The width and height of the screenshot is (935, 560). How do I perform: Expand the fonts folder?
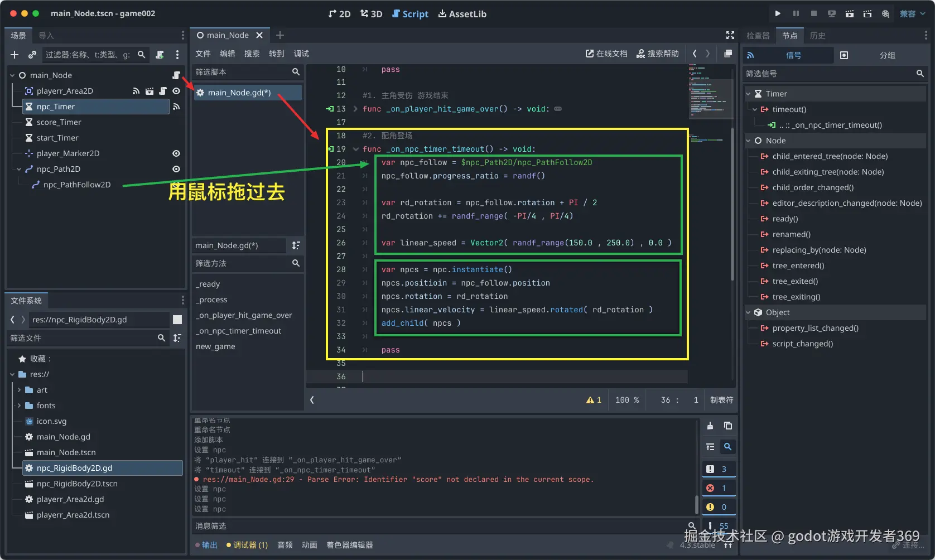pos(19,405)
